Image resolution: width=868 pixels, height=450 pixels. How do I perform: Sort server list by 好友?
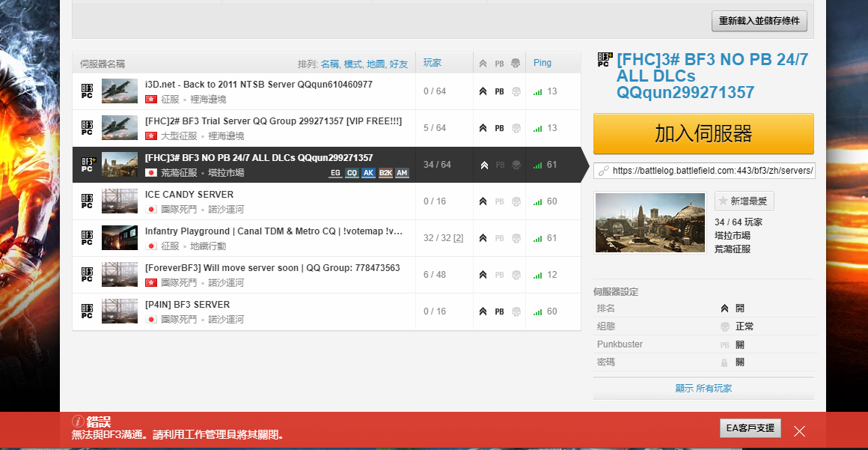click(x=399, y=64)
